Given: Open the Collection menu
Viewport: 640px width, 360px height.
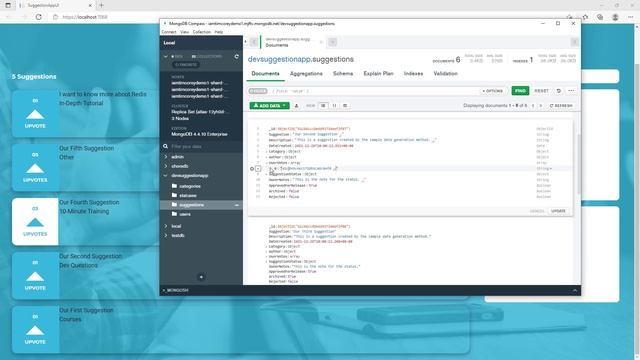Looking at the screenshot, I should [x=202, y=32].
